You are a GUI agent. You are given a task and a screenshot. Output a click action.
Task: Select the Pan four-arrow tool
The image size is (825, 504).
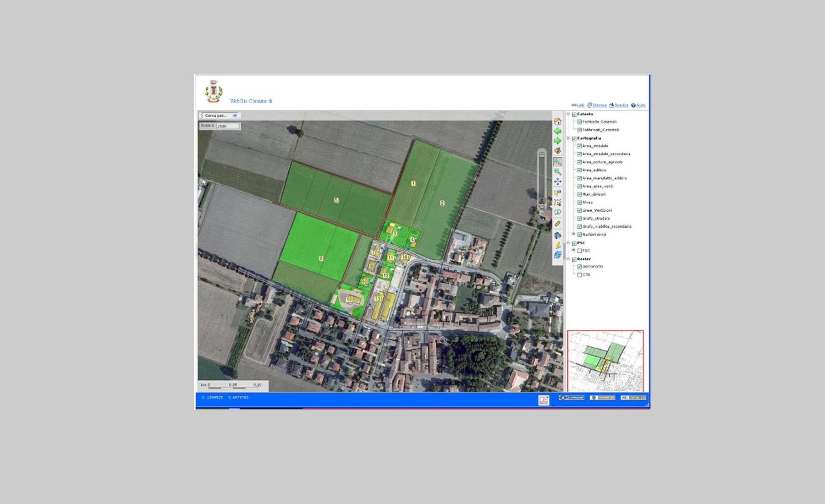557,181
